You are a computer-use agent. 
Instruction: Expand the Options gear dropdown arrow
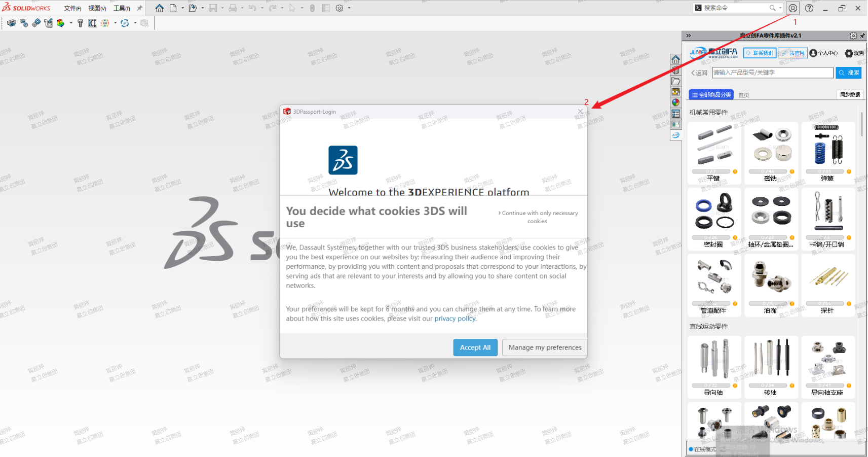[x=349, y=8]
